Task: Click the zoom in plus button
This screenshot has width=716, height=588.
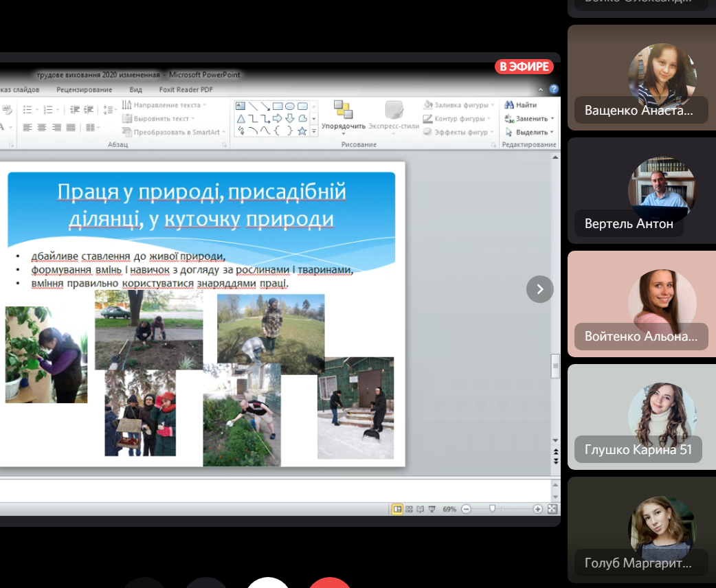Action: (537, 509)
